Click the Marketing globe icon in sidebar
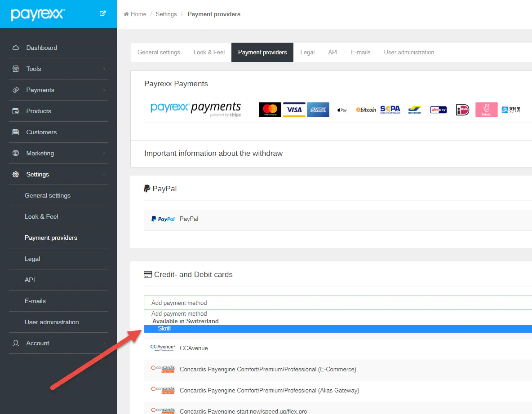 click(16, 153)
